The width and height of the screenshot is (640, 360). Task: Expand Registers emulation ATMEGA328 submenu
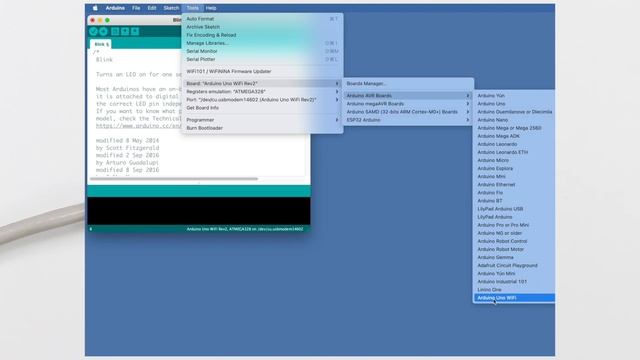(x=262, y=92)
